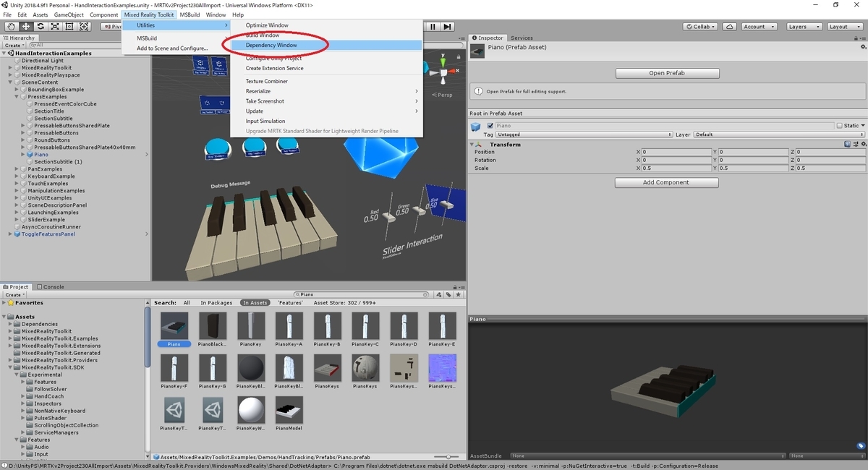868x470 pixels.
Task: Collapse the Transform component
Action: [473, 145]
